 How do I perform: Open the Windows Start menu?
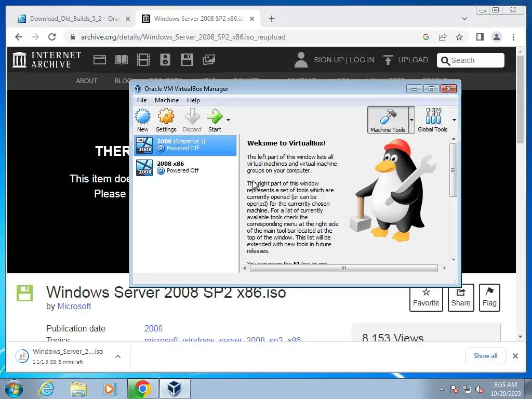pyautogui.click(x=14, y=389)
